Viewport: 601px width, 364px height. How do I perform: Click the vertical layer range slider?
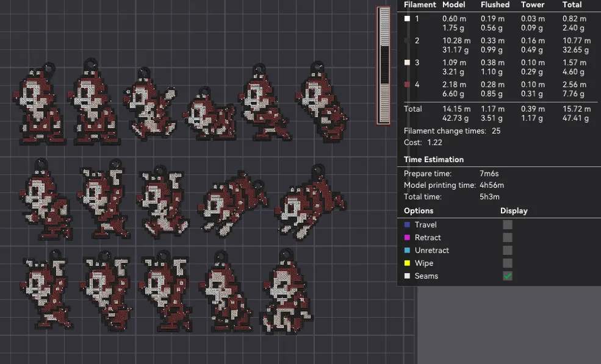[x=384, y=65]
